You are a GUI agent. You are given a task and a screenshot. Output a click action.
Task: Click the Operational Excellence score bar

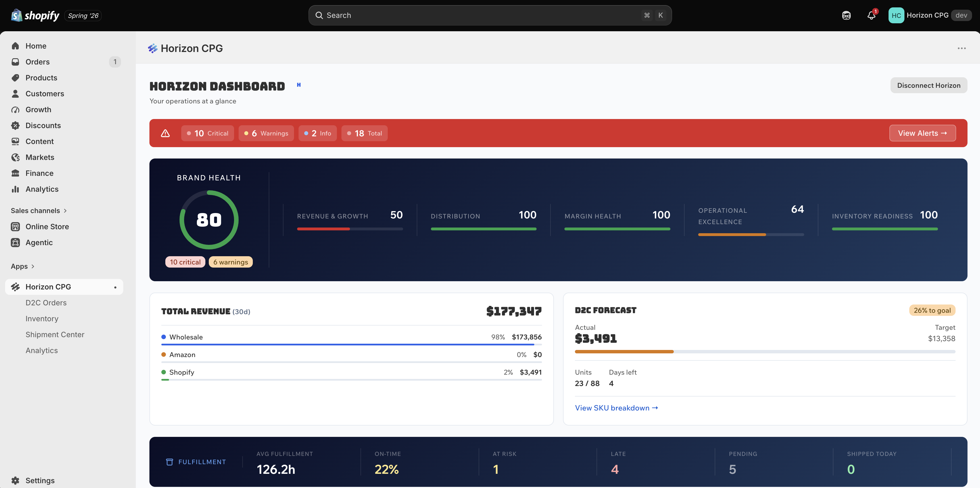point(750,235)
